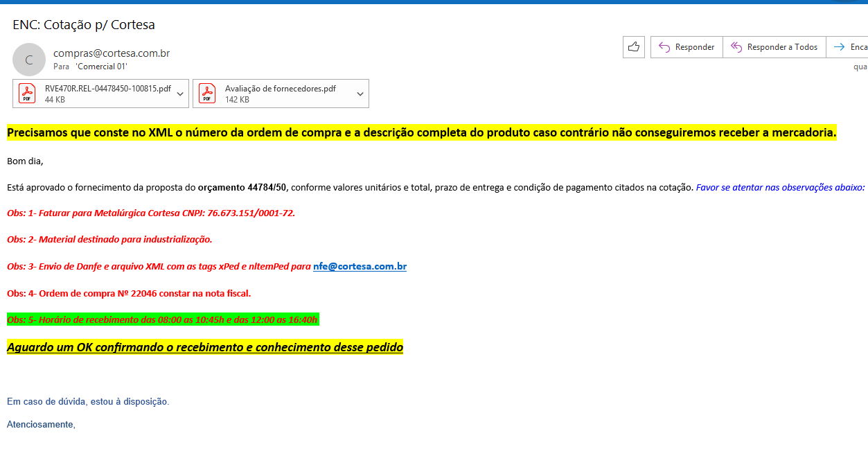
Task: Click Responder a Todos button
Action: click(x=774, y=47)
